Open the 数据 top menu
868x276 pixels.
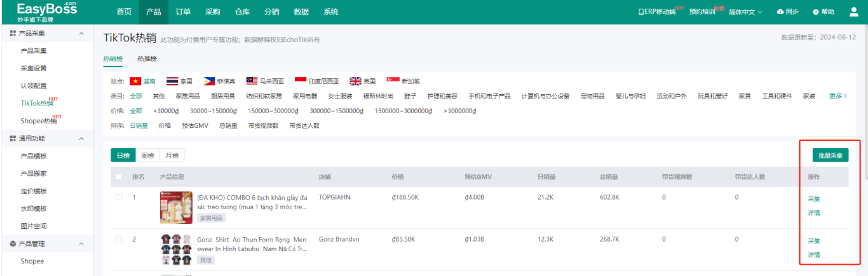tap(301, 12)
